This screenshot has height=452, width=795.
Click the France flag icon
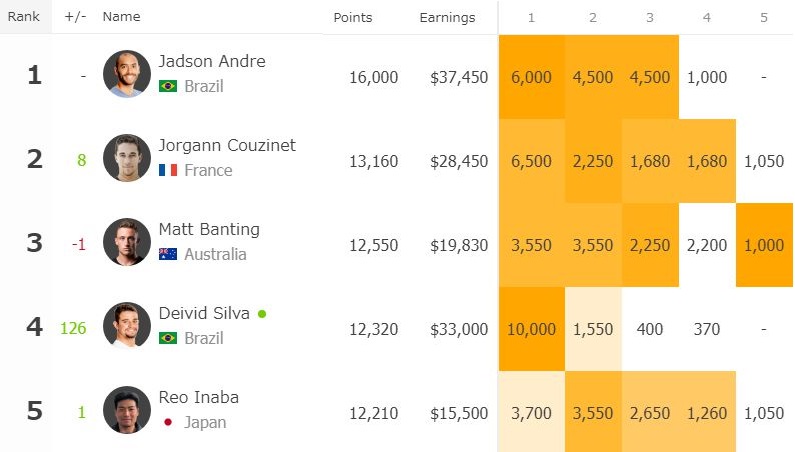(x=168, y=170)
